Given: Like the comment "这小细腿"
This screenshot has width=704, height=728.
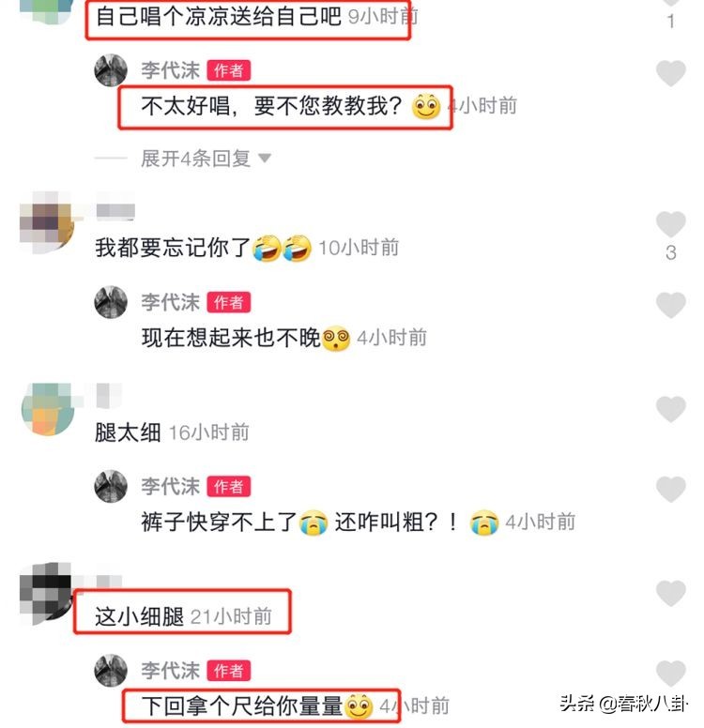Looking at the screenshot, I should [x=670, y=593].
